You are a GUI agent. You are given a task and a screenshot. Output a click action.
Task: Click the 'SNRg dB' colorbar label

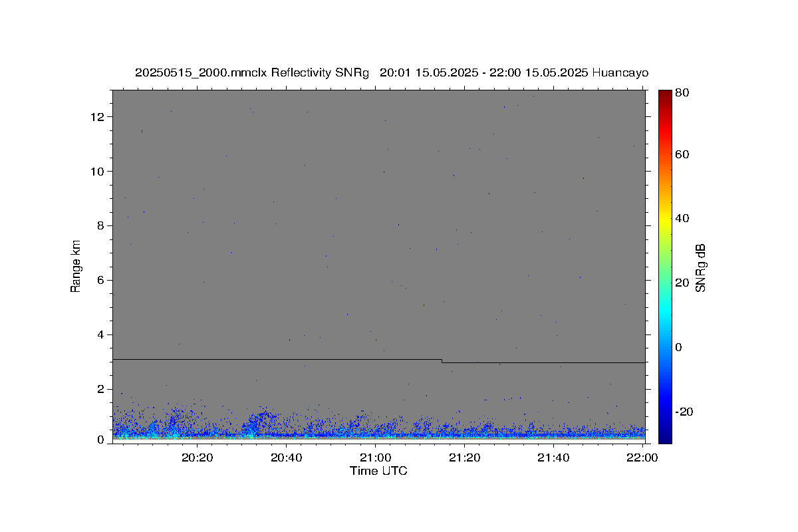coord(700,268)
